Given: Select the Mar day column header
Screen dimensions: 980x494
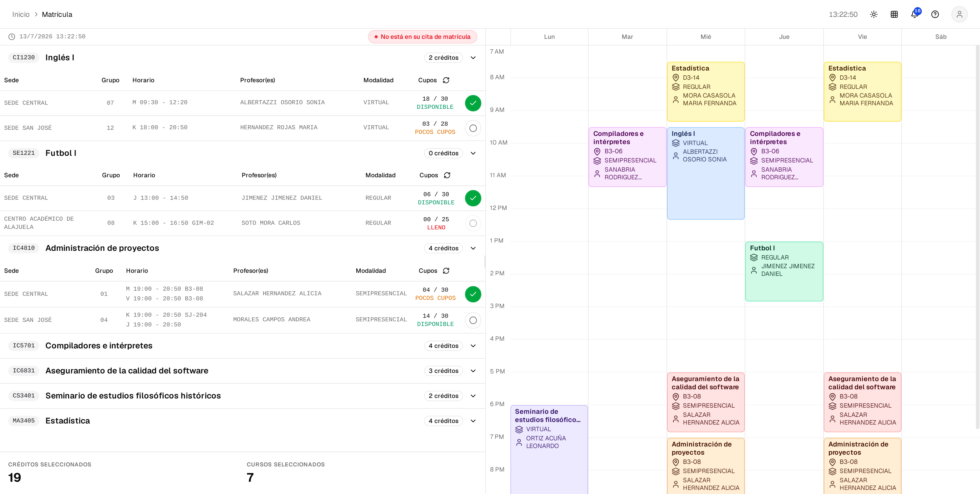Looking at the screenshot, I should pyautogui.click(x=627, y=37).
